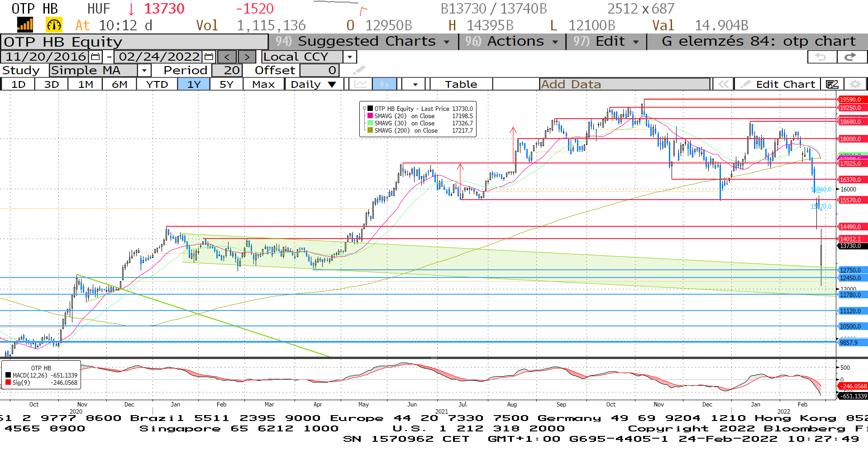
Task: Go to previous date range arrow
Action: [x=227, y=57]
